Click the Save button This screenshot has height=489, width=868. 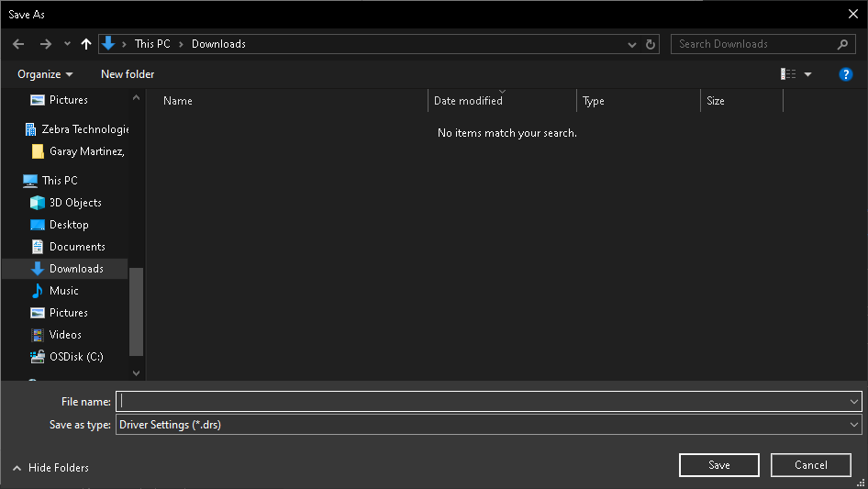click(x=719, y=465)
